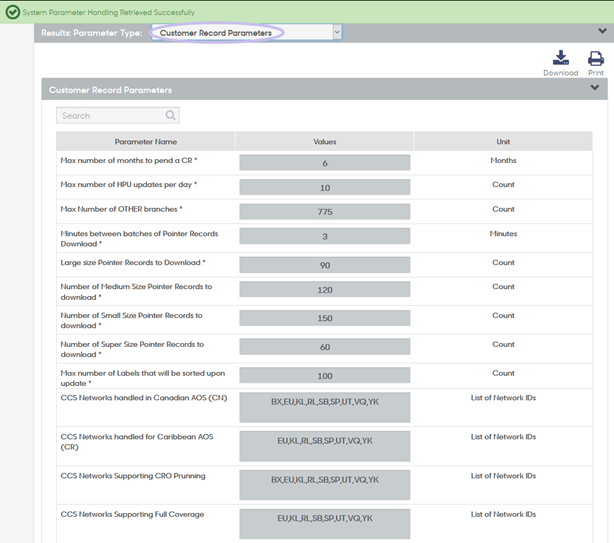Click the CRO Prunning network list value

[325, 485]
